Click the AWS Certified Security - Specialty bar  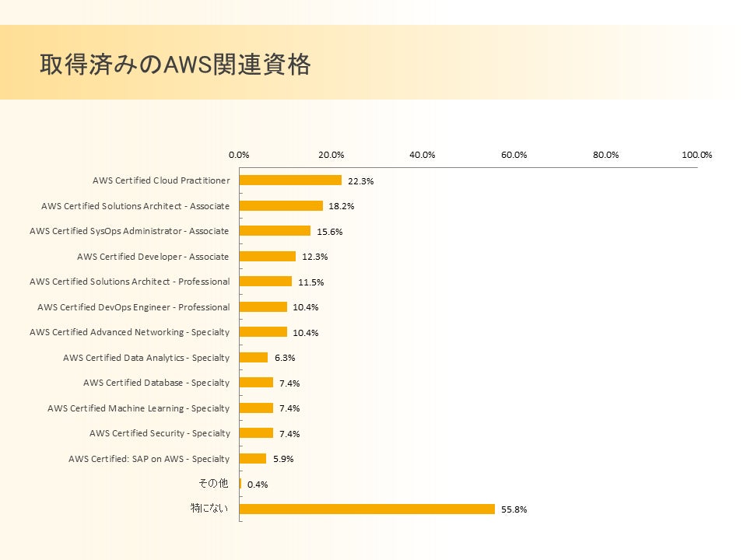click(256, 433)
